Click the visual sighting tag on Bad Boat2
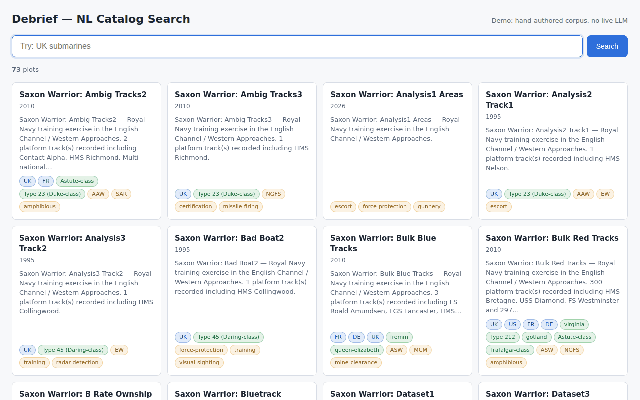 [201, 362]
